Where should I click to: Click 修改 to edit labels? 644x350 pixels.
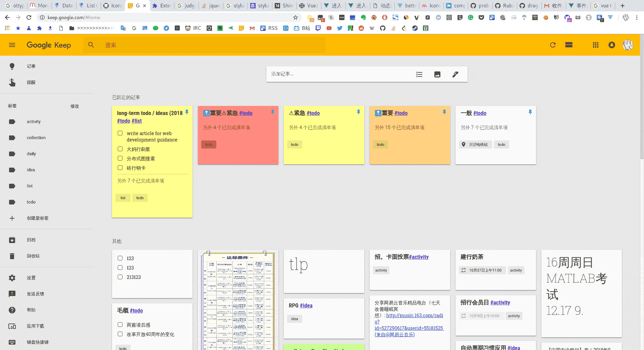click(74, 106)
